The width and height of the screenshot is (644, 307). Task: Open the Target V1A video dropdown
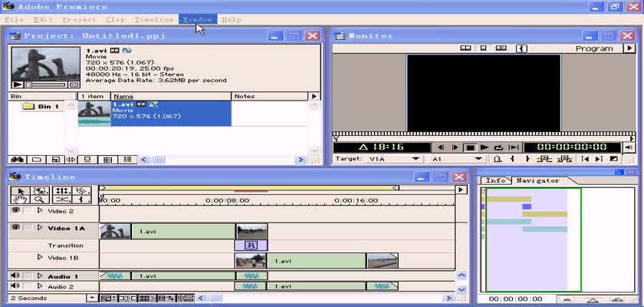[x=416, y=159]
